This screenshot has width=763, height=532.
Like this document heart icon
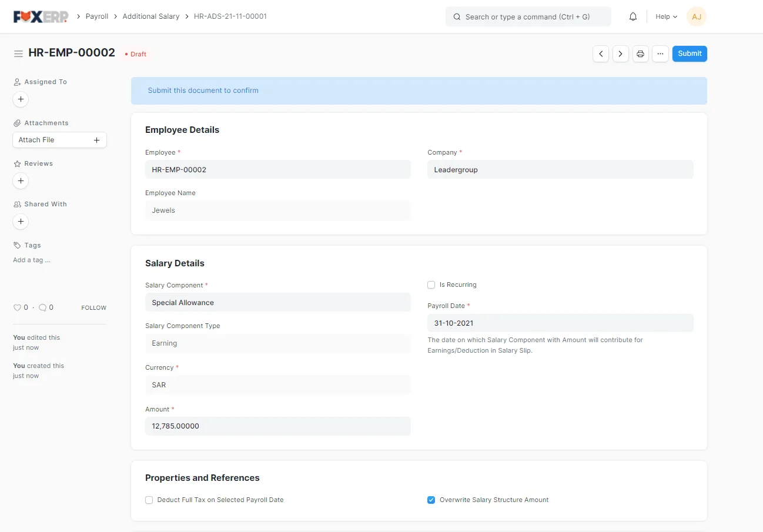[x=17, y=307]
